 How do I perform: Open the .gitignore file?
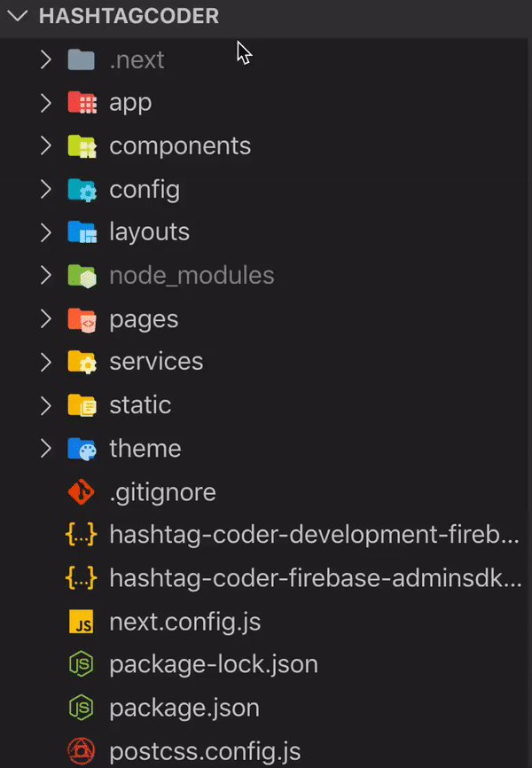(162, 492)
